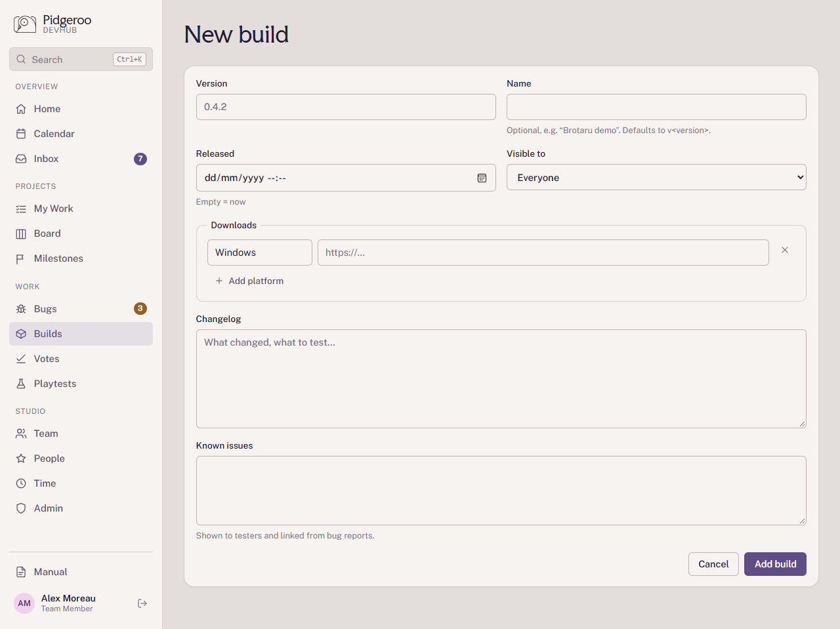
Task: Click the log out icon beside Alex Moreau
Action: pos(142,603)
